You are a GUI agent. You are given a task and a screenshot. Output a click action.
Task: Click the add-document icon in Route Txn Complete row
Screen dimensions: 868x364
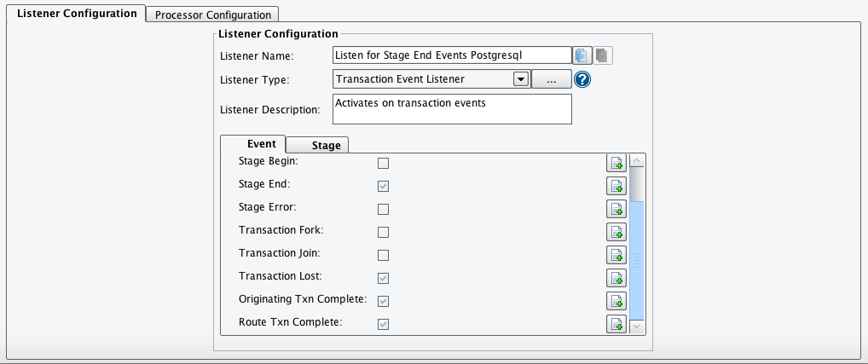(x=616, y=324)
